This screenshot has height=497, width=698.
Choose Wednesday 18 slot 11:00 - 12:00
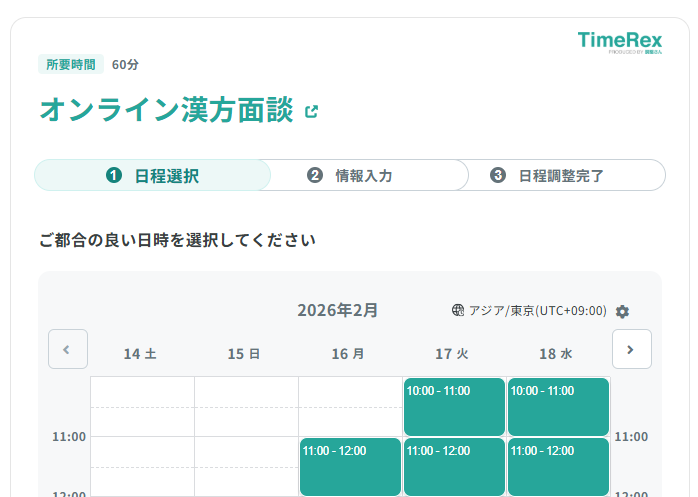(x=558, y=466)
